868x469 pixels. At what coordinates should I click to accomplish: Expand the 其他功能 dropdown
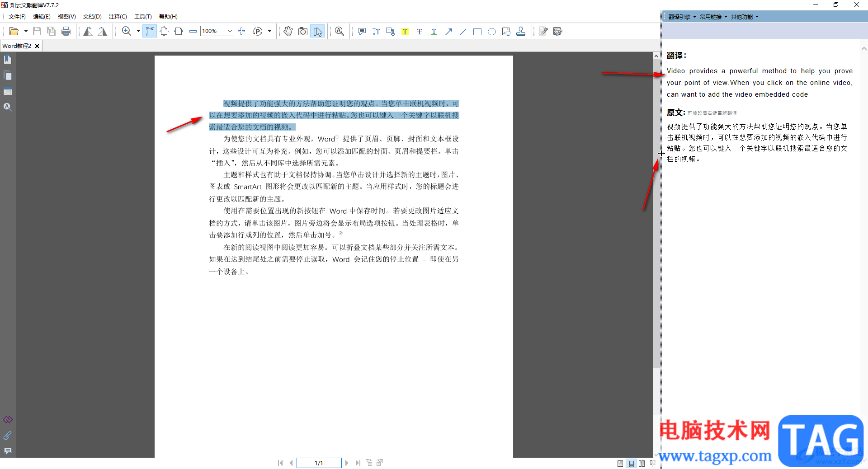(744, 17)
